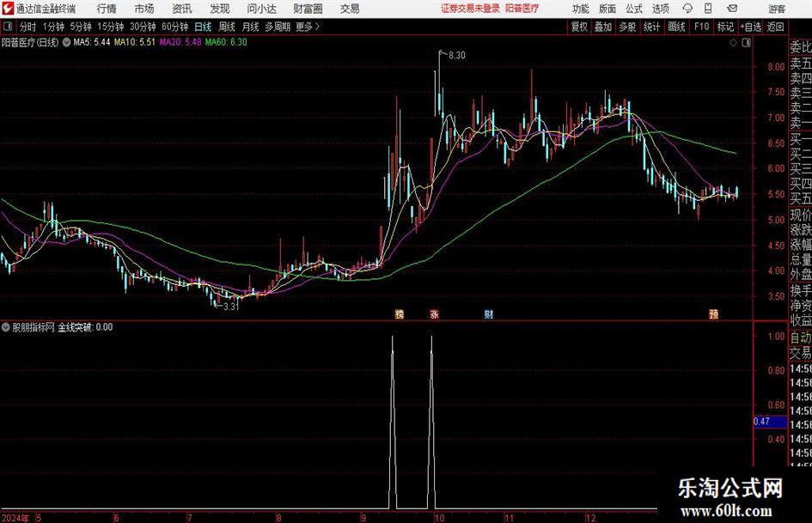Open the 资讯 menu
The image size is (812, 523).
click(x=182, y=9)
